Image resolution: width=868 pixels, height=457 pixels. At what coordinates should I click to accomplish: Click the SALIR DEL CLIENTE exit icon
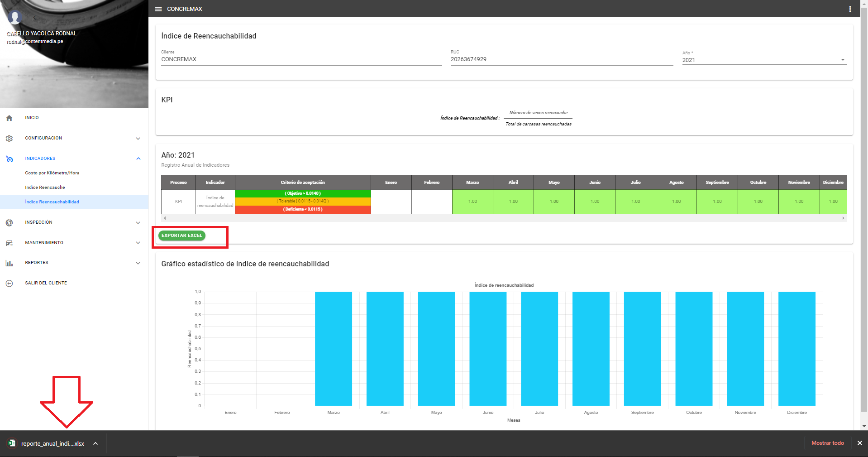pyautogui.click(x=9, y=284)
